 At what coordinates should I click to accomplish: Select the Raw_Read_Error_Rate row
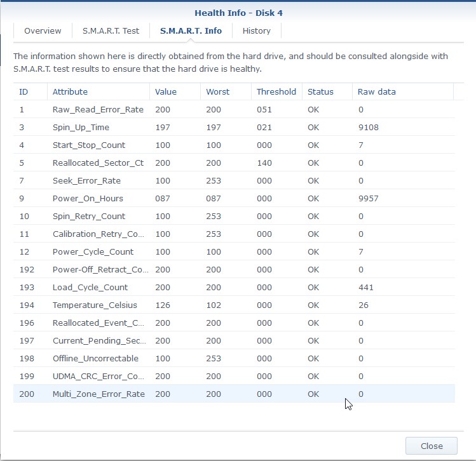[x=234, y=109]
